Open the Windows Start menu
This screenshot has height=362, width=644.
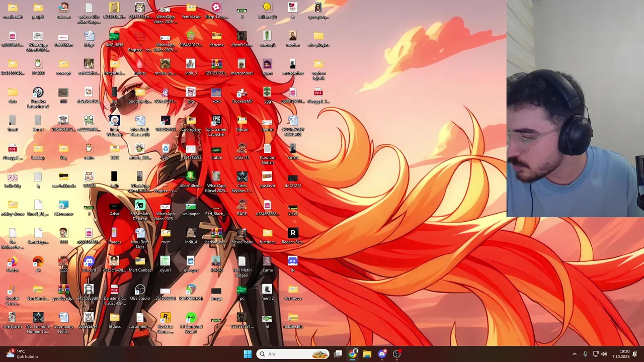point(248,354)
